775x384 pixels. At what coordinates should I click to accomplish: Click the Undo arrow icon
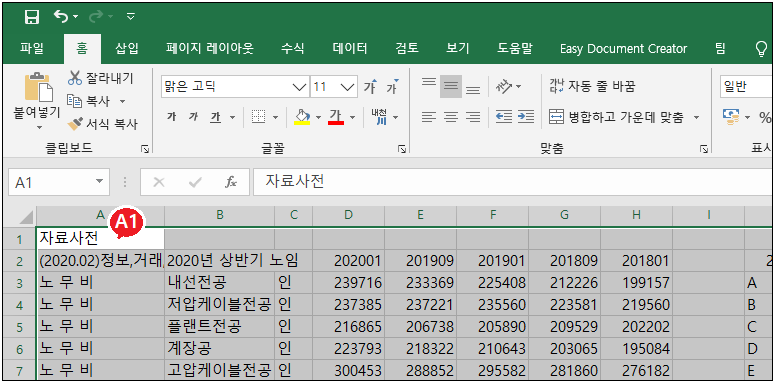(61, 17)
